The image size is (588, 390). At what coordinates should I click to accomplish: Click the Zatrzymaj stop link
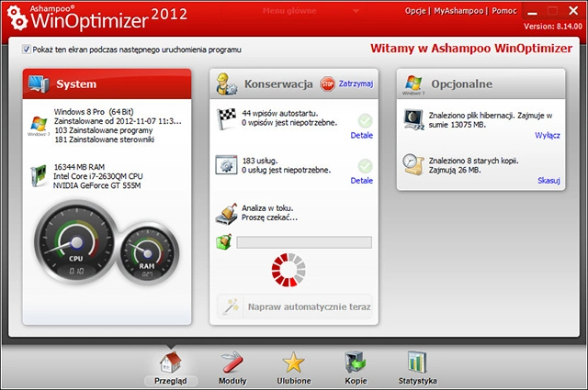coord(356,84)
